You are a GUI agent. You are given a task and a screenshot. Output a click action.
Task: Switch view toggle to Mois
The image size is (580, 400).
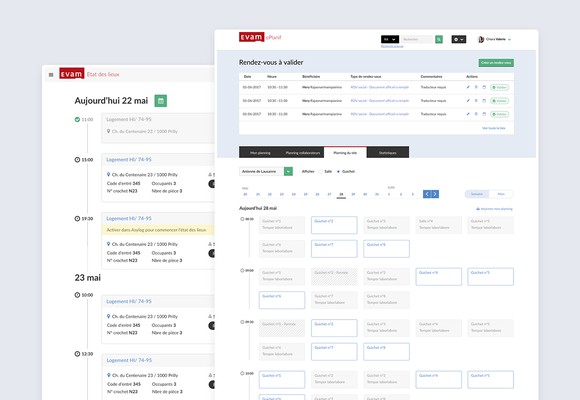coord(501,194)
